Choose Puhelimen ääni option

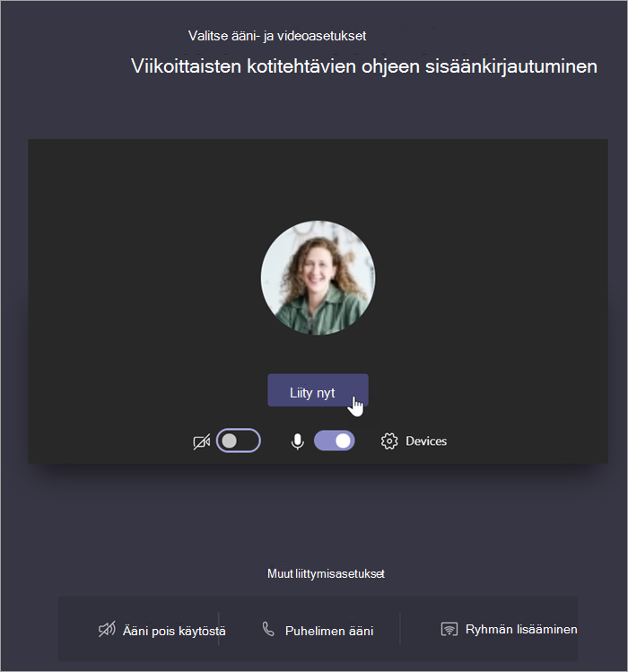[x=318, y=631]
